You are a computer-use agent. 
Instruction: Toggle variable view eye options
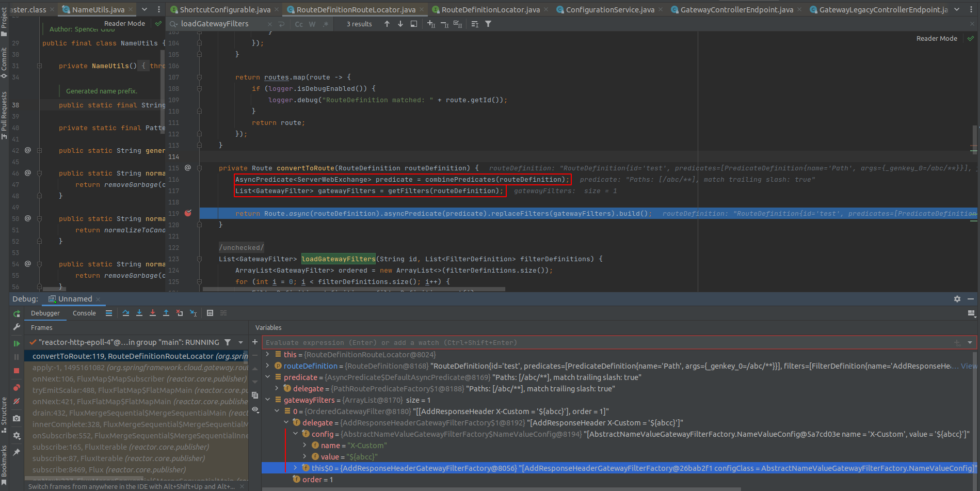(x=255, y=409)
